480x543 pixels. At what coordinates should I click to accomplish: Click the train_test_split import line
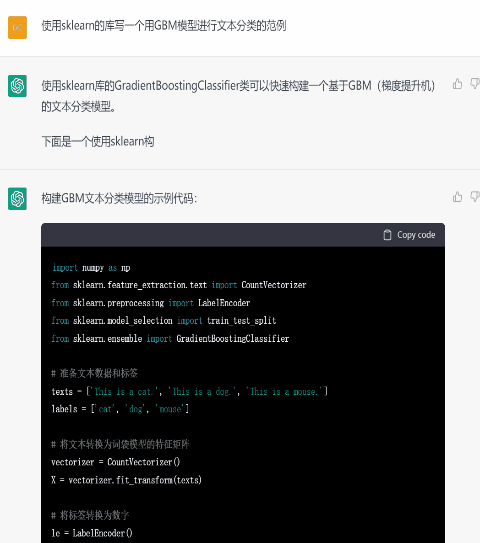pyautogui.click(x=164, y=321)
